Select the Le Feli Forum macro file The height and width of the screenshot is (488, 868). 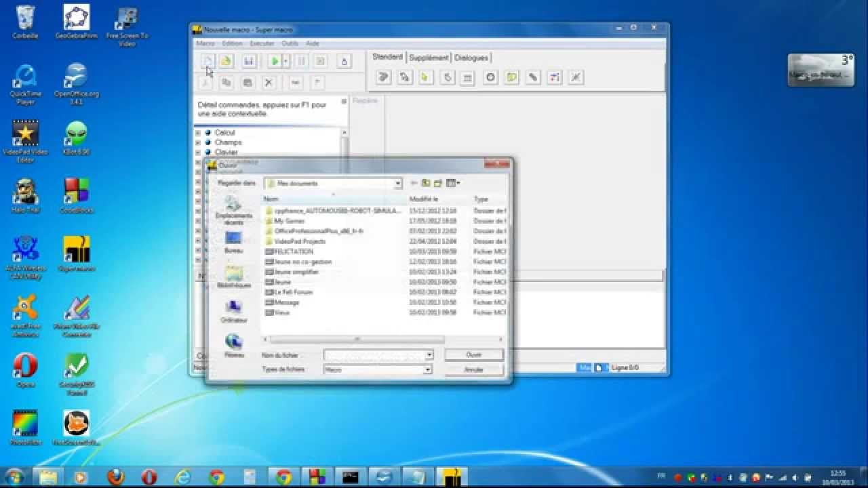[x=294, y=292]
